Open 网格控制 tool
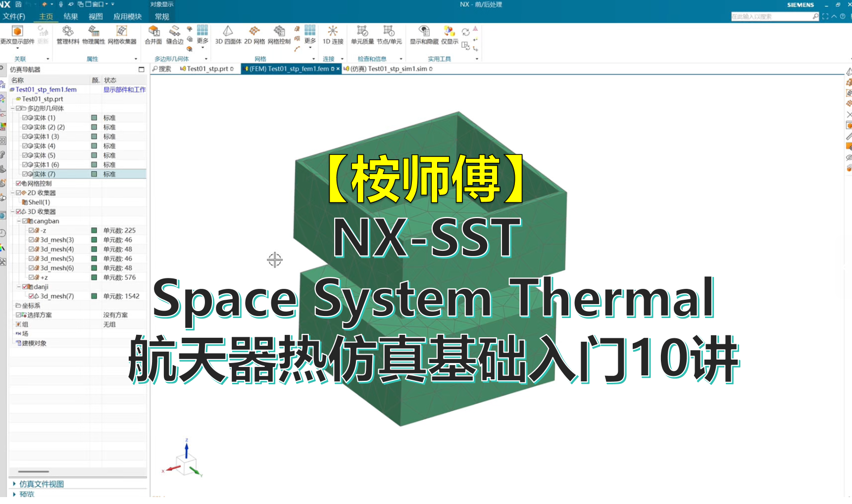This screenshot has width=852, height=504. pos(279,34)
